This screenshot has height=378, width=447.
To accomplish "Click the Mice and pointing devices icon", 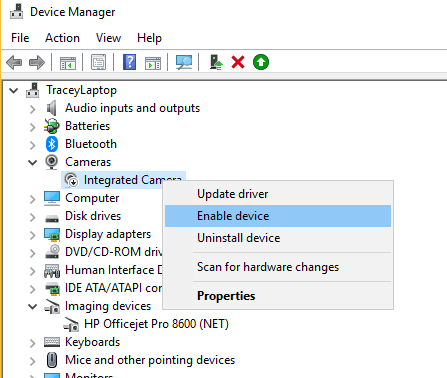I will point(52,360).
